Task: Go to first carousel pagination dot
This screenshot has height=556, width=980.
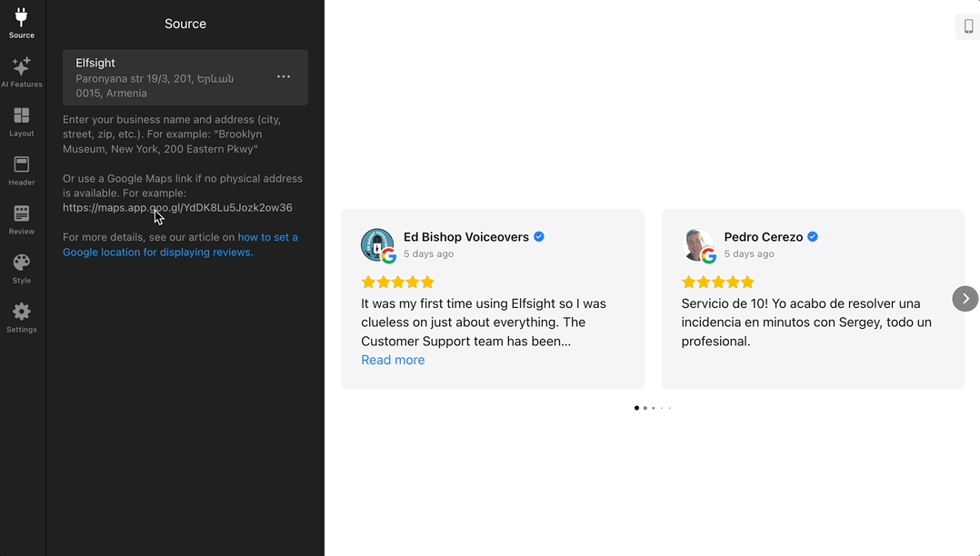Action: click(636, 408)
